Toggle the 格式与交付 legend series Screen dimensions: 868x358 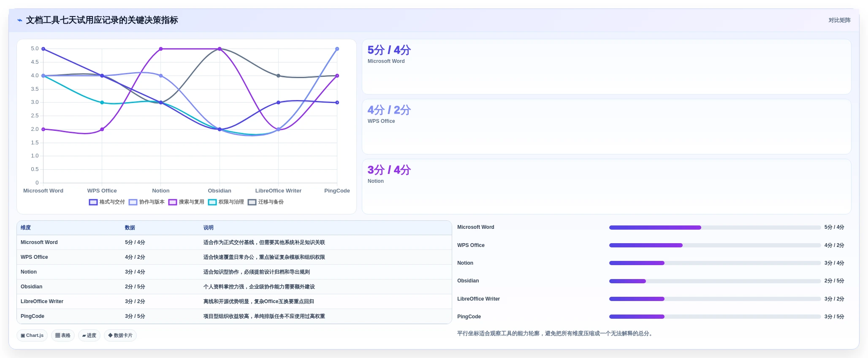pyautogui.click(x=107, y=202)
